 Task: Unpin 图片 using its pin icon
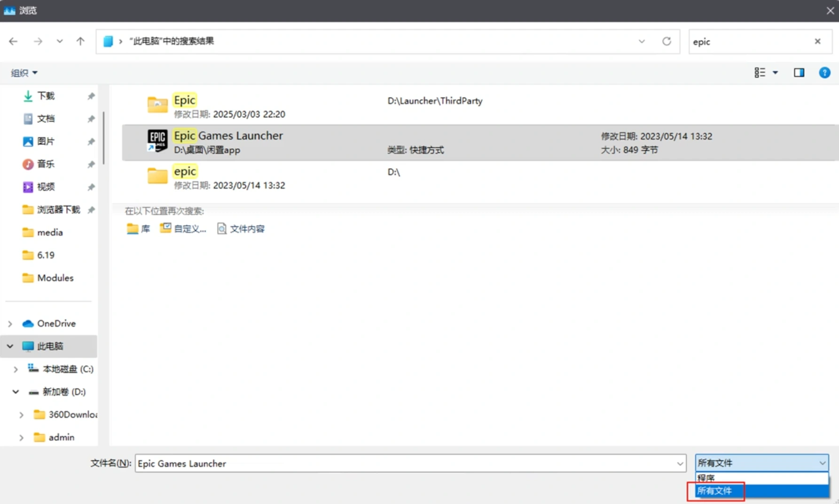click(91, 141)
